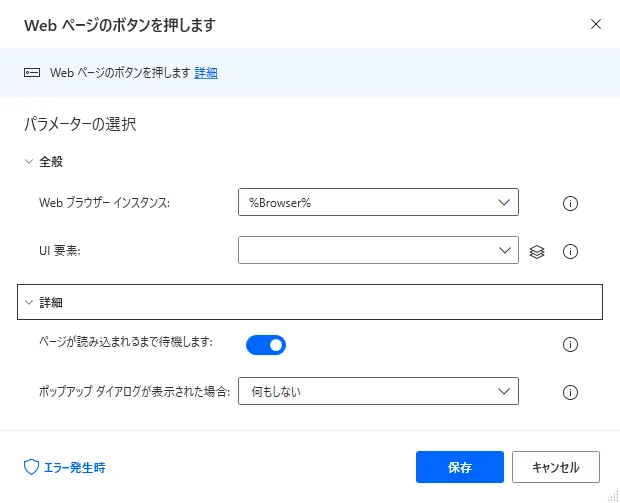Toggle ページが読み込まれるまで待機します switch off
This screenshot has height=503, width=620.
point(266,345)
